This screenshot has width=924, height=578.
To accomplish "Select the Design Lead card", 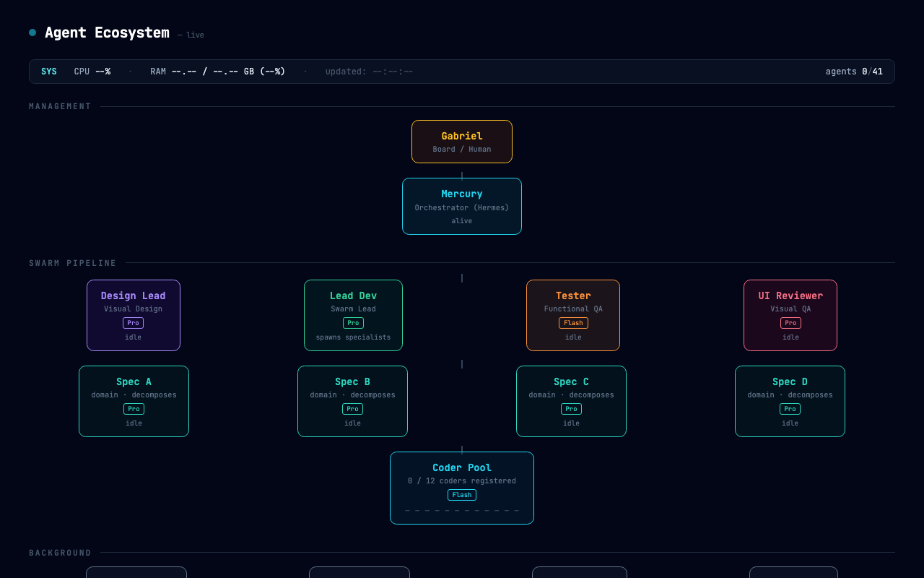I will click(134, 315).
